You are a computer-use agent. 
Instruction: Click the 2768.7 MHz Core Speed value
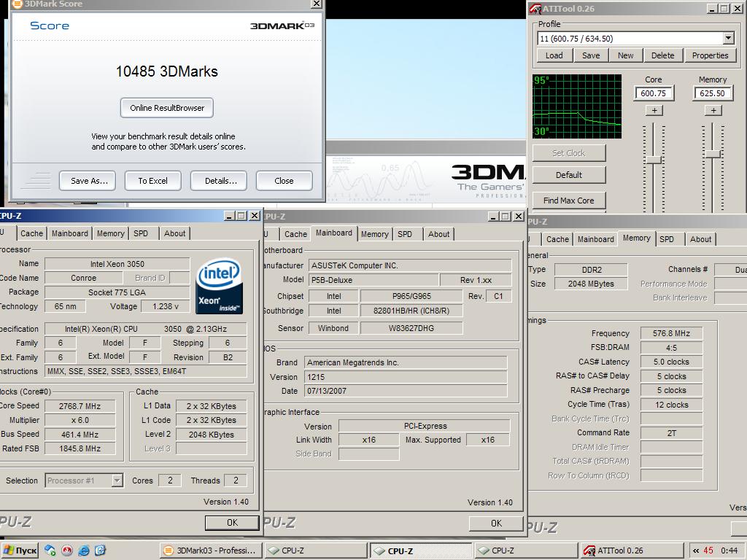click(80, 406)
